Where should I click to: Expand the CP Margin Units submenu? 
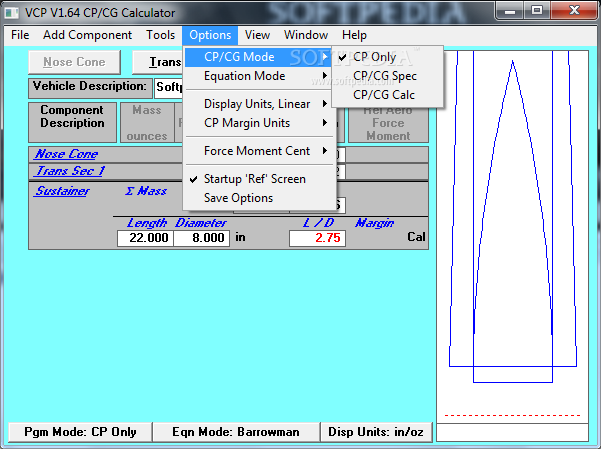click(x=258, y=123)
